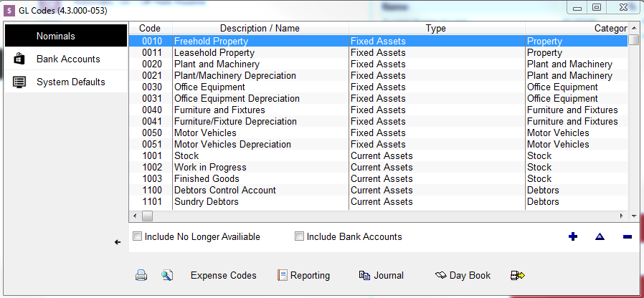Click the Journal button
This screenshot has width=644, height=298.
click(382, 275)
